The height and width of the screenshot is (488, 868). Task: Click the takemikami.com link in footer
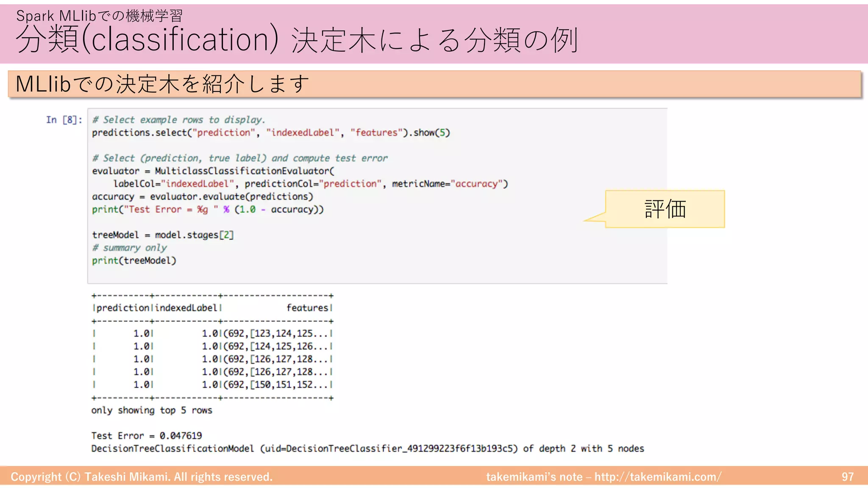point(658,477)
